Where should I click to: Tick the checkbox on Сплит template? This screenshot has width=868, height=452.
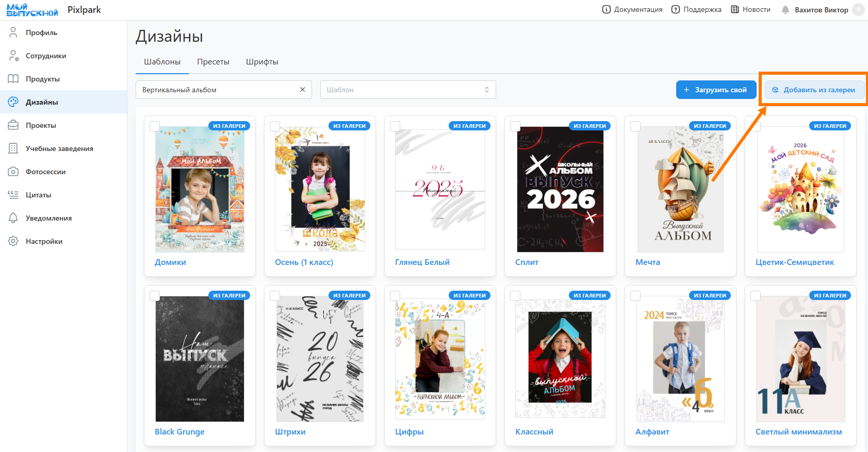tap(515, 126)
